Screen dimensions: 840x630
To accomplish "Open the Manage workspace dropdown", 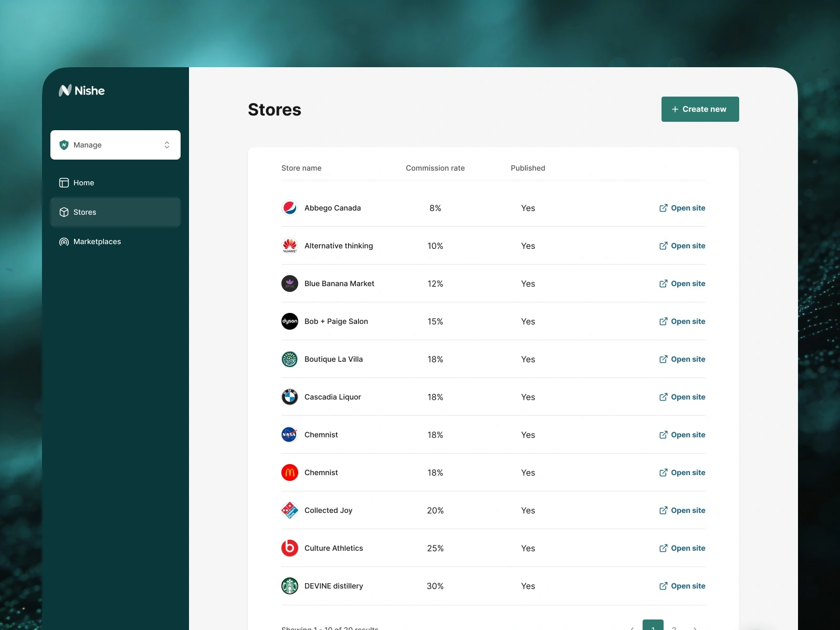I will click(115, 145).
